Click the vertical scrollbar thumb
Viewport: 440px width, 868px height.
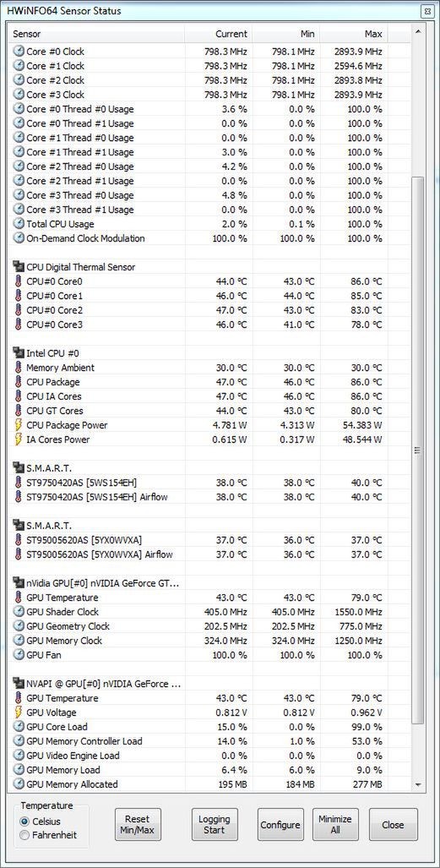[418, 451]
